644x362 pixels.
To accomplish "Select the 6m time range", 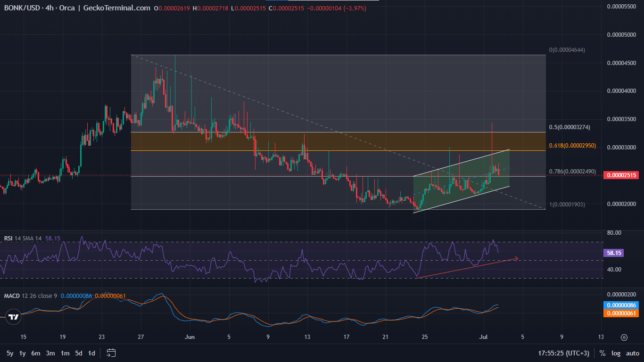I will coord(36,353).
